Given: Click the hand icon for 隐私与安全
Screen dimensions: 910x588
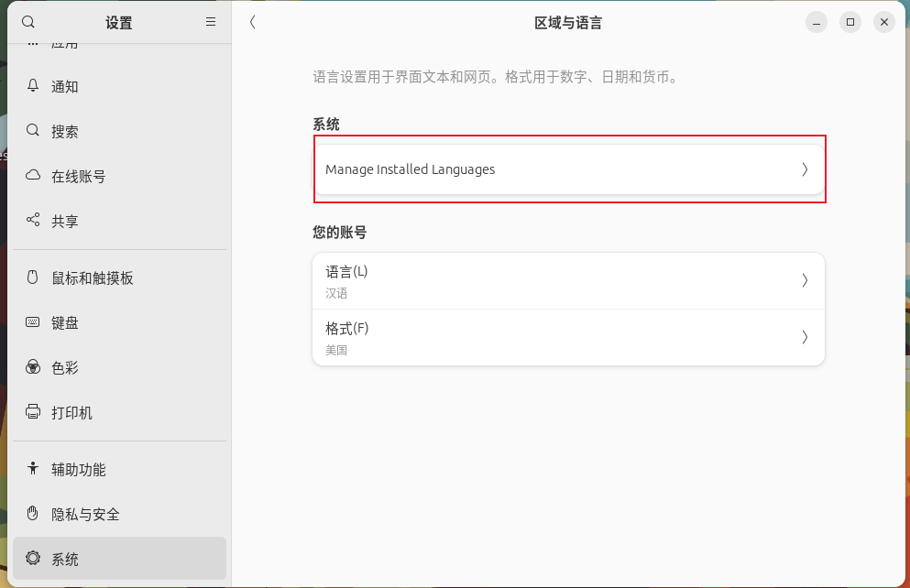Looking at the screenshot, I should pos(33,514).
